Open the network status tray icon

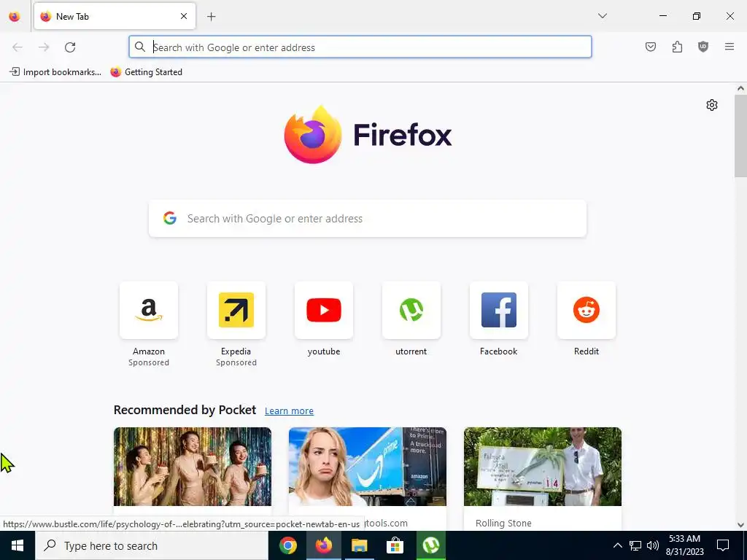[635, 545]
